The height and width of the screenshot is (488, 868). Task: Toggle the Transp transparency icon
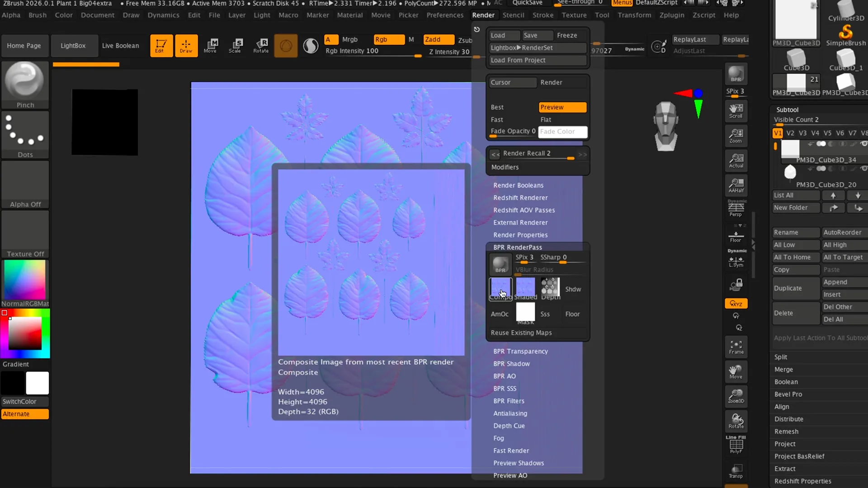736,471
